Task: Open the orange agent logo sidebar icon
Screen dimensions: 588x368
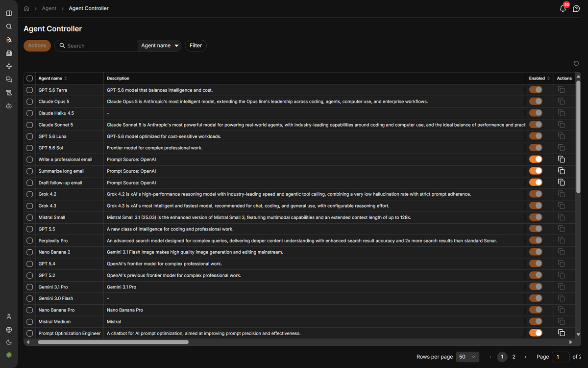Action: pyautogui.click(x=9, y=40)
